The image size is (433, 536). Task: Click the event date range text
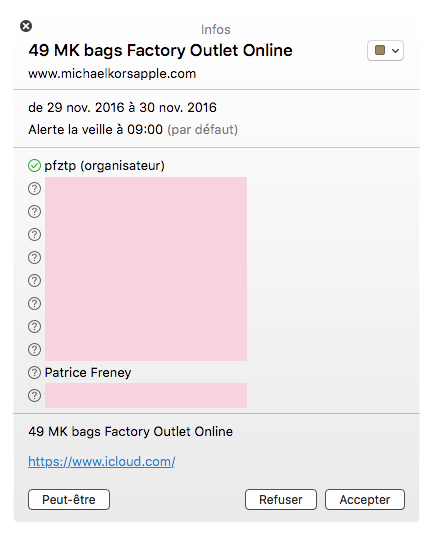click(x=122, y=107)
